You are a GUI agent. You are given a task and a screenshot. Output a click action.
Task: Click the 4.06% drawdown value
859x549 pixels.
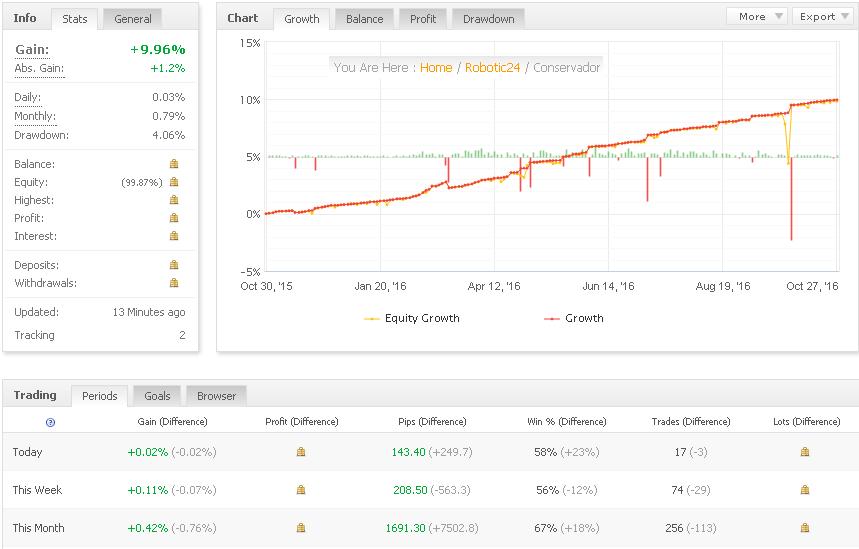click(x=169, y=135)
